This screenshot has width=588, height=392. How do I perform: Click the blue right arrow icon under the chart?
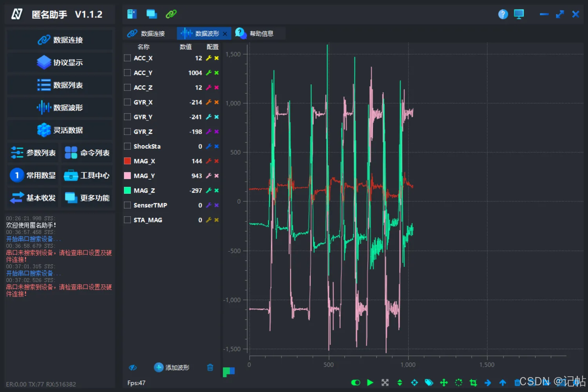click(488, 383)
